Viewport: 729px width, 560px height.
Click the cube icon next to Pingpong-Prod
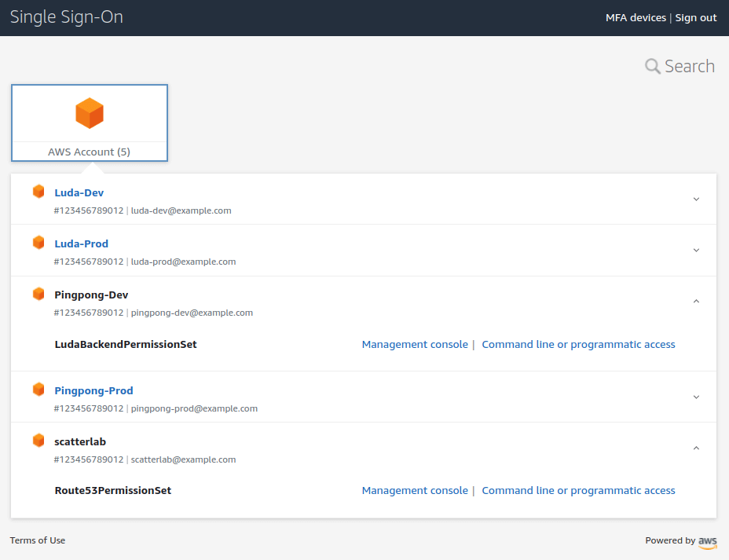38,390
